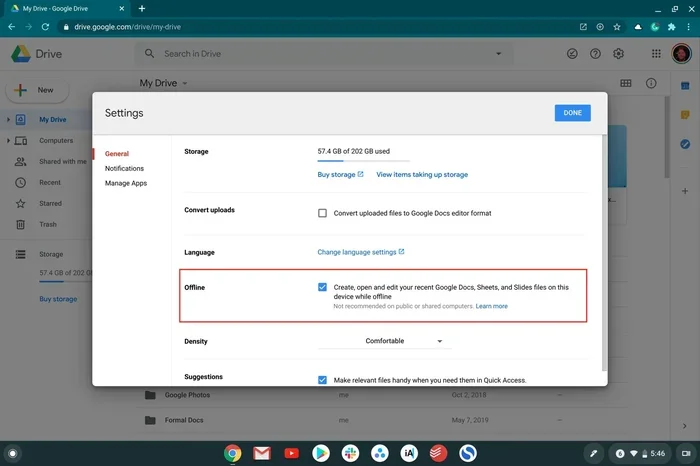Open Recent in the sidebar
This screenshot has width=700, height=466.
pos(50,183)
